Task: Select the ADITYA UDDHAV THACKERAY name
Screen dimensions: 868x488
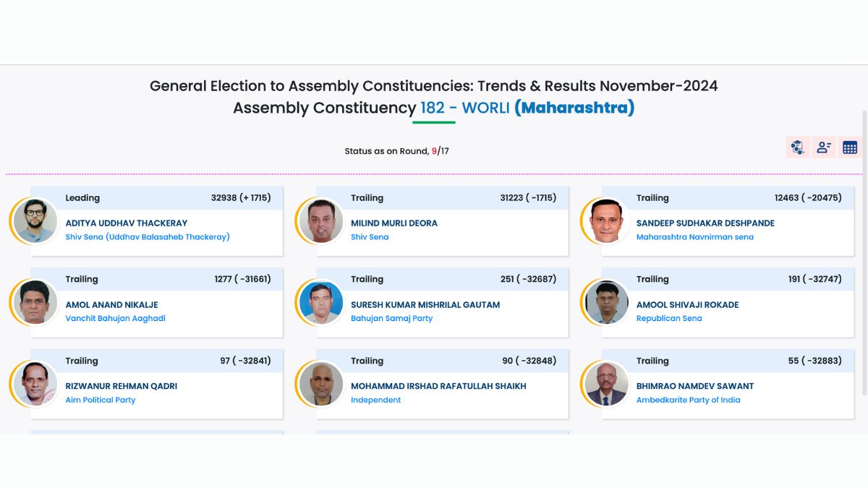Action: coord(127,223)
